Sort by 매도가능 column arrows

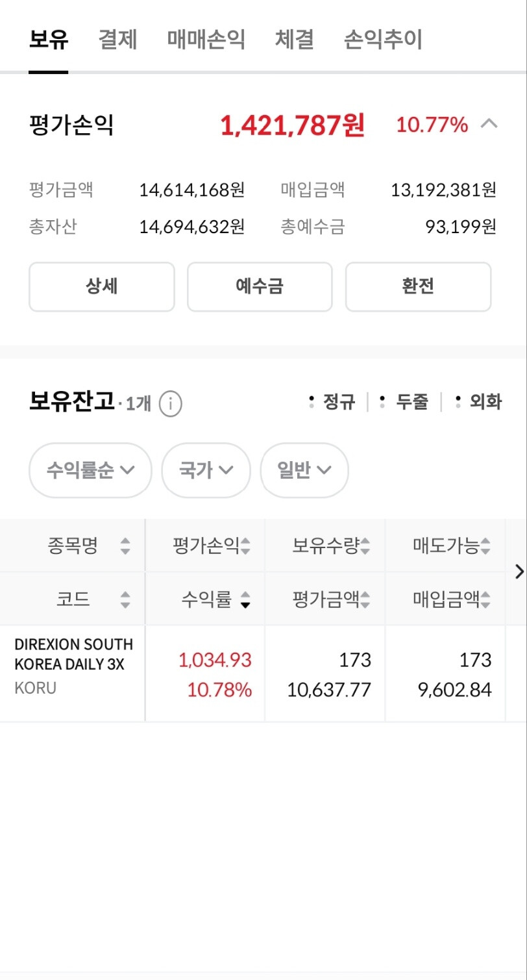(x=485, y=546)
